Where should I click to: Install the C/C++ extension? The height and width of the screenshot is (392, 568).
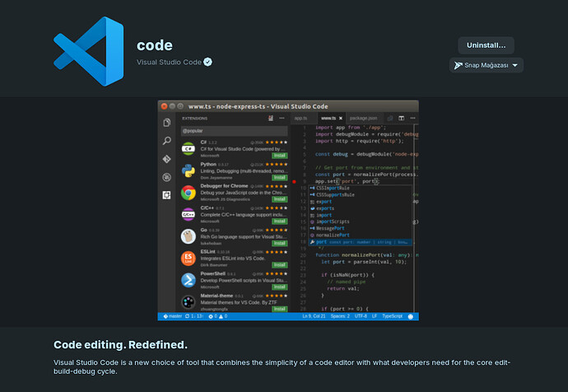(x=280, y=221)
